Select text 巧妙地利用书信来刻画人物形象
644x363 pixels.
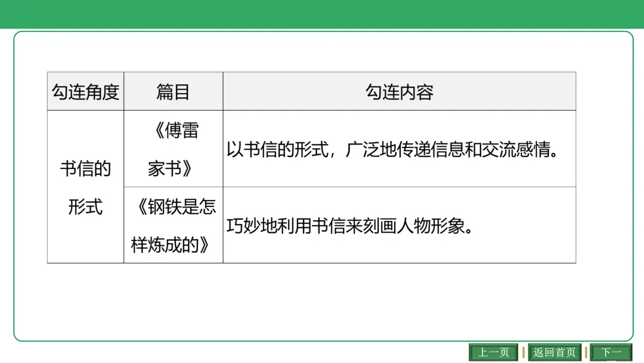click(349, 226)
